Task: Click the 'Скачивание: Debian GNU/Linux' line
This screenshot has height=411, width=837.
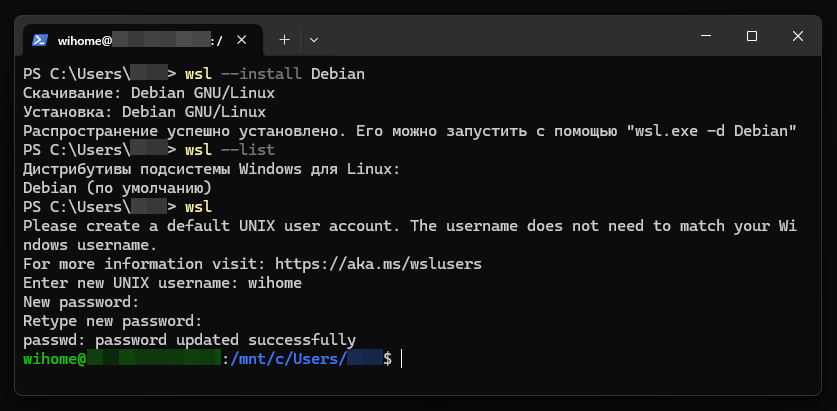Action: tap(149, 93)
